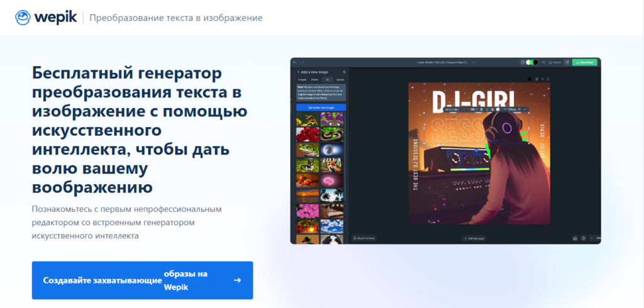Click the share icon in the editor top bar
The width and height of the screenshot is (644, 308).
point(543,62)
